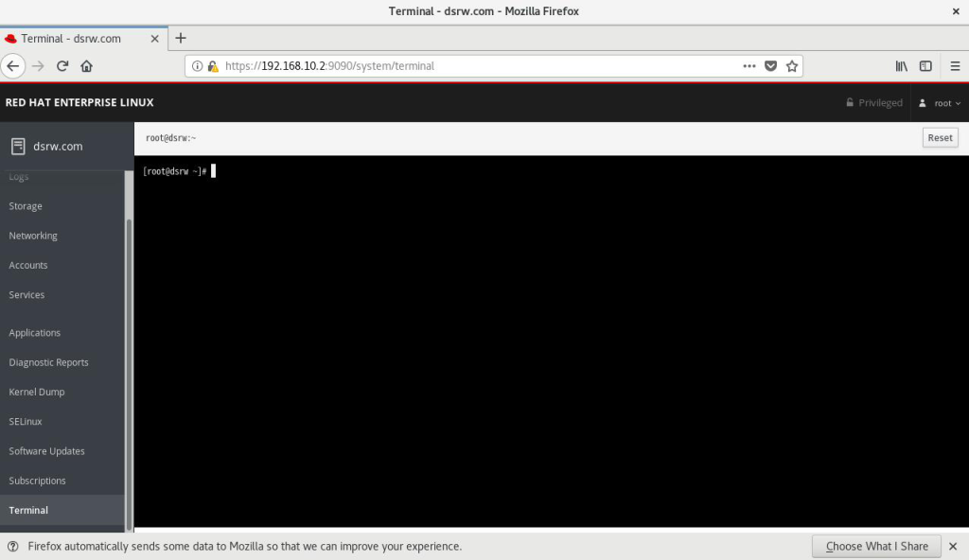Select the Terminal - dsrw.com browser tab
Image resolution: width=969 pixels, height=560 pixels.
(83, 39)
